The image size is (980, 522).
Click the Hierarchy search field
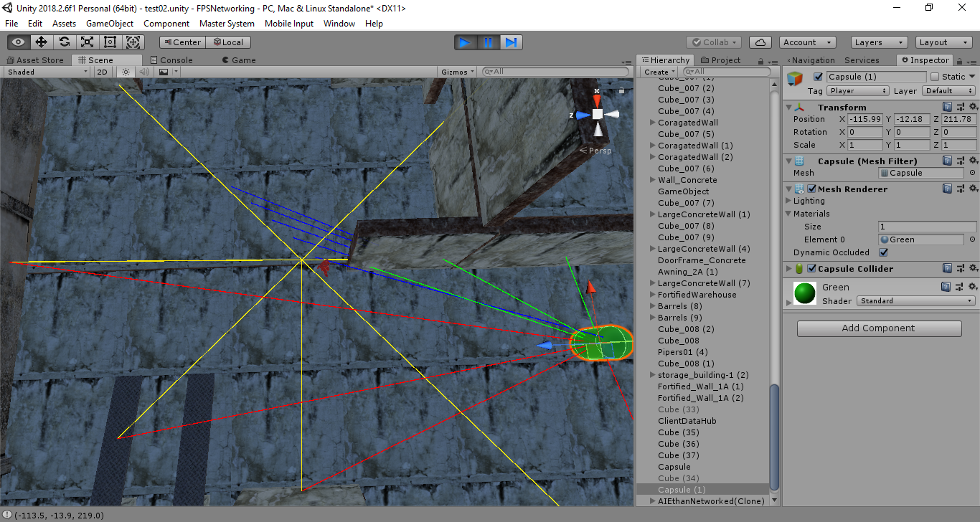[726, 72]
